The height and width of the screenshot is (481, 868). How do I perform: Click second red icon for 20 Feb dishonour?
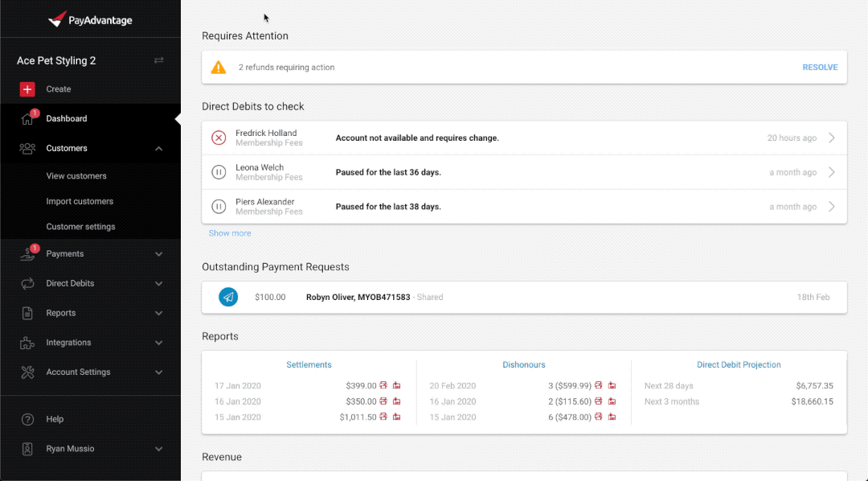[612, 385]
